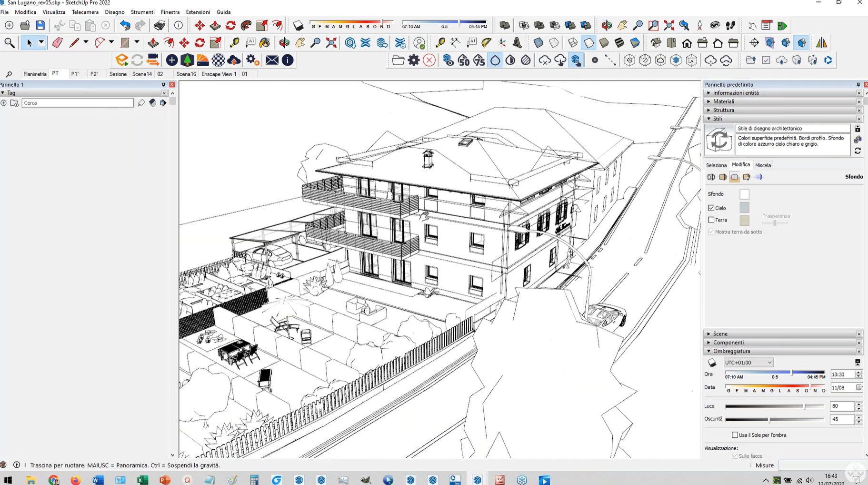Expand the Materiali panel

click(x=724, y=101)
